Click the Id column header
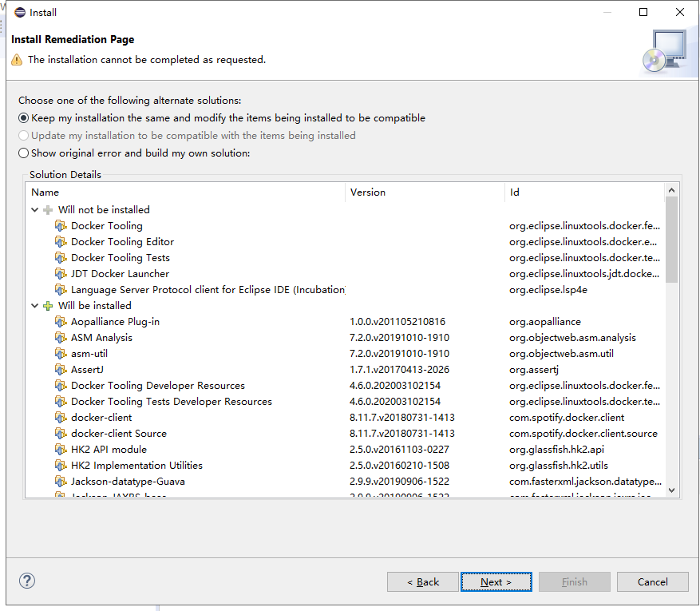This screenshot has width=700, height=611. (585, 192)
